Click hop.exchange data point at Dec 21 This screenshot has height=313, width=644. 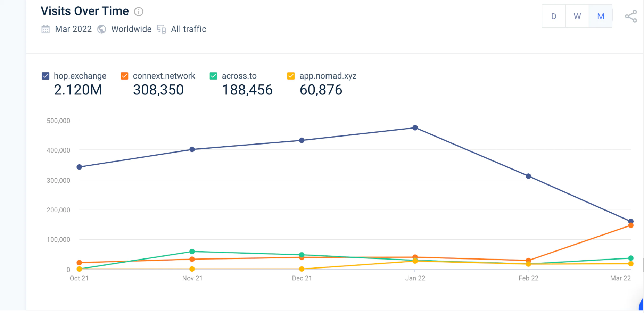pyautogui.click(x=302, y=140)
